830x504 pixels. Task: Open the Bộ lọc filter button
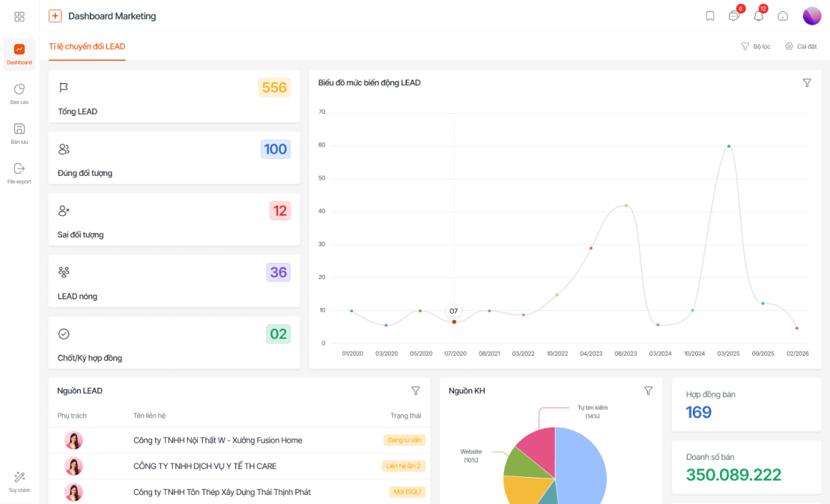[756, 46]
